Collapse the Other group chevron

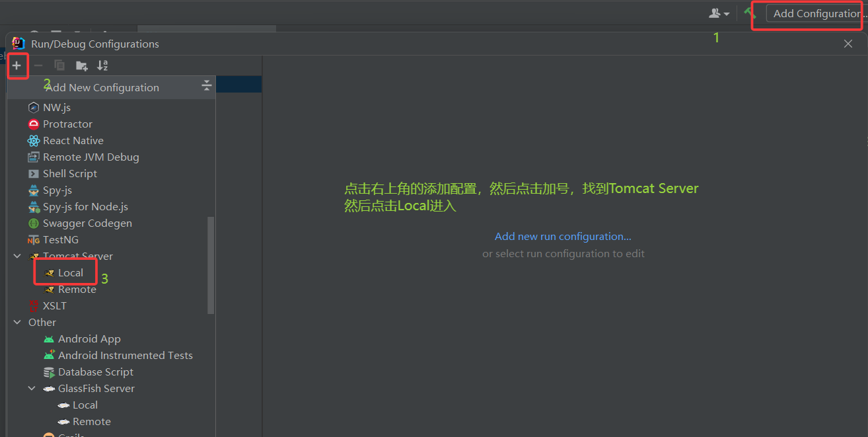click(17, 322)
